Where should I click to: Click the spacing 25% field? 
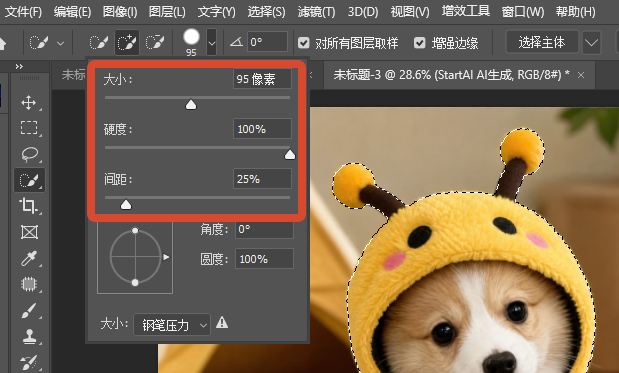[x=262, y=179]
